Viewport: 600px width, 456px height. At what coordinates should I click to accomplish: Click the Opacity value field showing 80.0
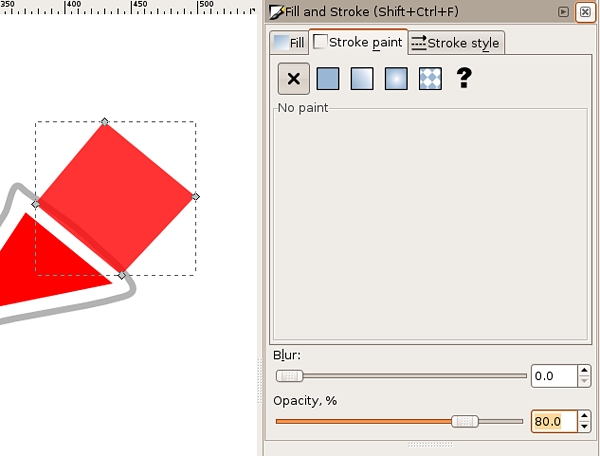tap(553, 422)
